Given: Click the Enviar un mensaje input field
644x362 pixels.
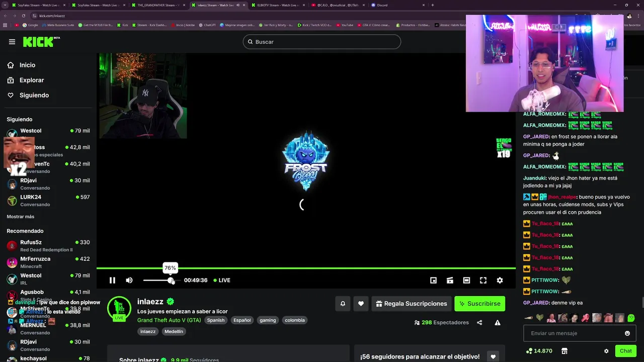Looking at the screenshot, I should 580,333.
